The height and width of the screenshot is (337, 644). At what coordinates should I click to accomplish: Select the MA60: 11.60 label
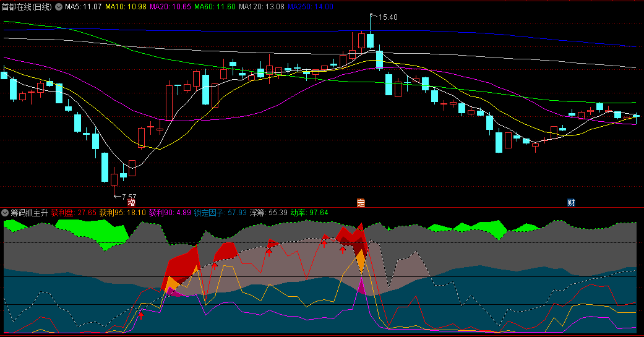point(215,7)
